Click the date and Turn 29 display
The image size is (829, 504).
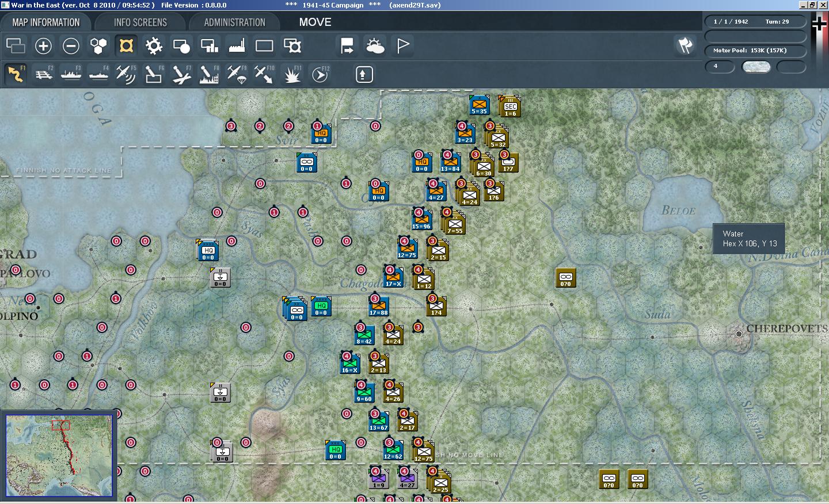pos(755,22)
